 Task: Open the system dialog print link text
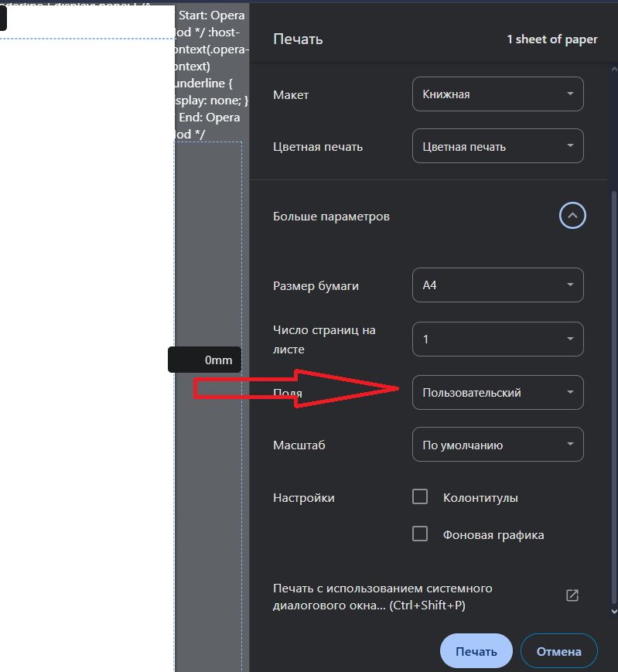point(383,596)
